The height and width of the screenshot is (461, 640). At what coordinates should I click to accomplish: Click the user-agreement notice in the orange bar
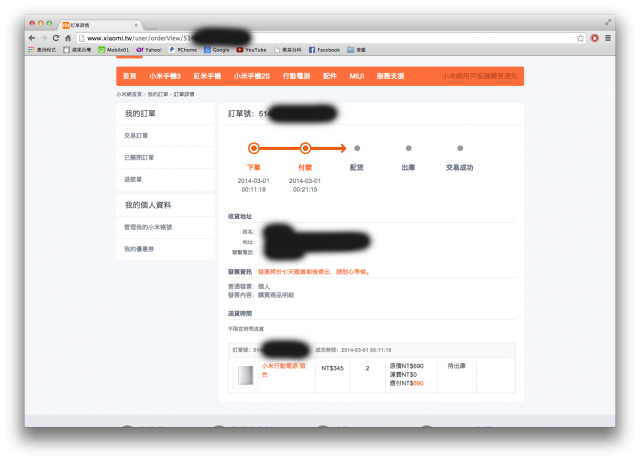(480, 76)
